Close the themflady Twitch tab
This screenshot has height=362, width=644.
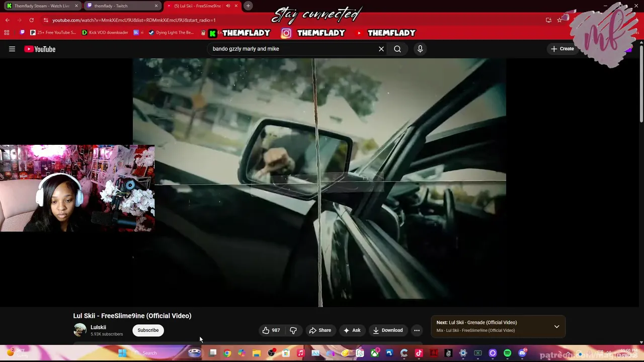[x=156, y=6]
